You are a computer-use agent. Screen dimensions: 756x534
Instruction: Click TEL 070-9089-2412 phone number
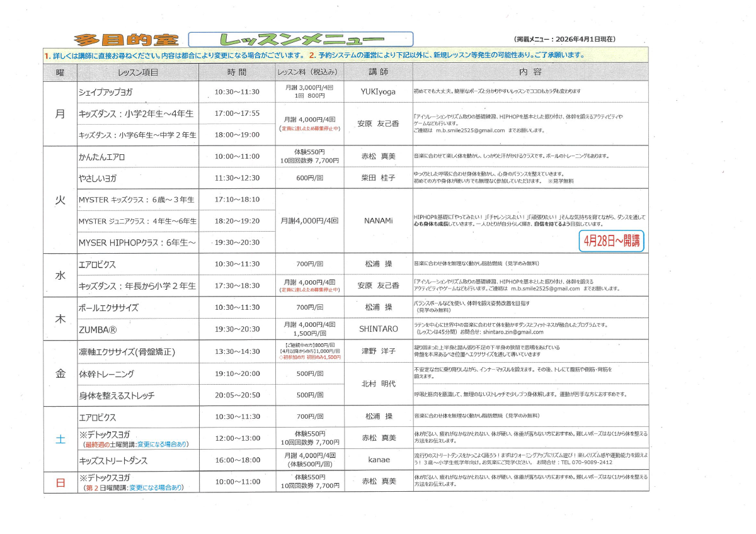[587, 462]
